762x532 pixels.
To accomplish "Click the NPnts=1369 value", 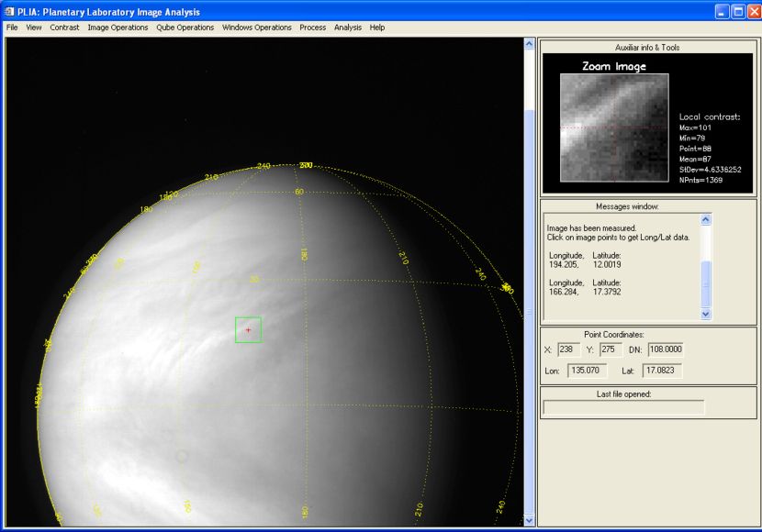I will (700, 180).
